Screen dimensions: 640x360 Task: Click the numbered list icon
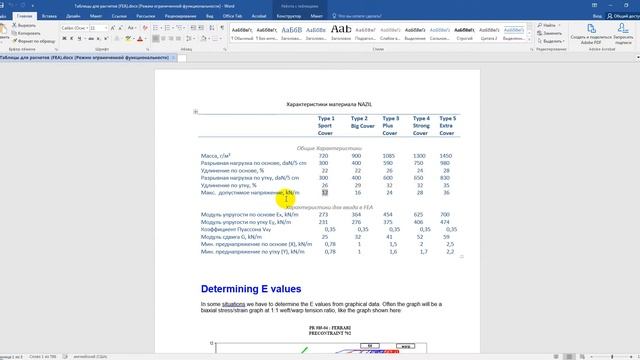click(167, 28)
